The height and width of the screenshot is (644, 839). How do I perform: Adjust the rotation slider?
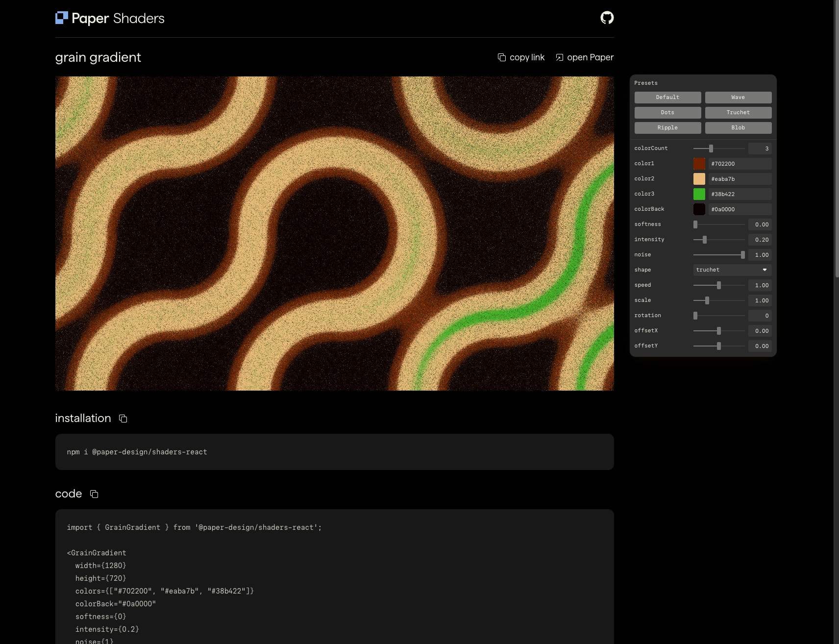click(719, 316)
